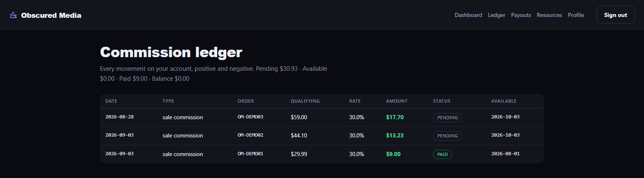Viewport: 644px width, 178px height.
Task: Select the DATE column header
Action: pyautogui.click(x=111, y=101)
